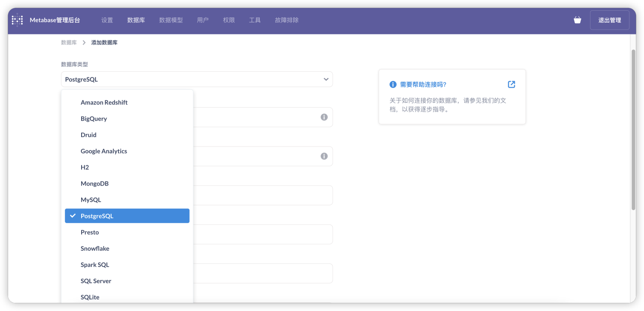
Task: Click the upper input field's info icon
Action: click(324, 117)
